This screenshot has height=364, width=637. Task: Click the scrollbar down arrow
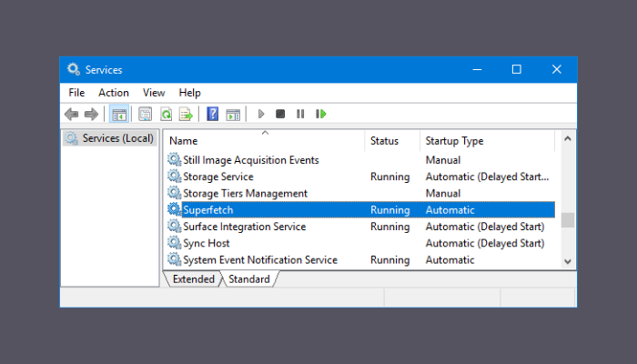pyautogui.click(x=568, y=262)
